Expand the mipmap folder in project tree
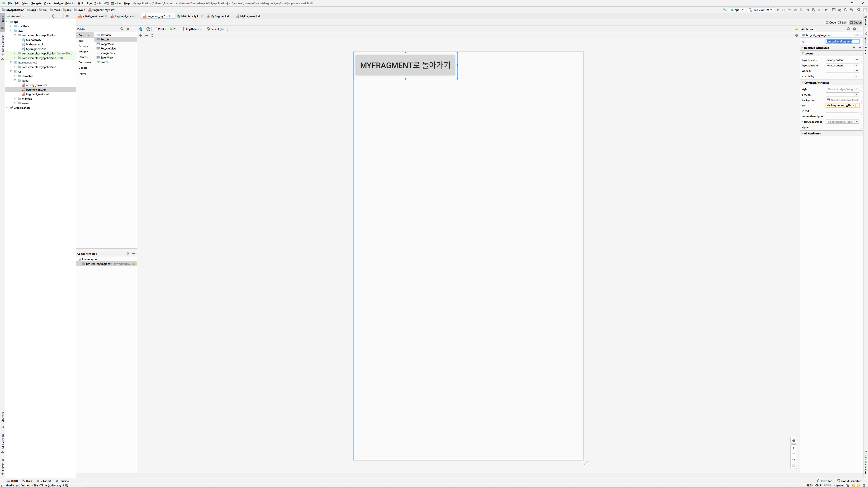The width and height of the screenshot is (868, 488). (14, 99)
